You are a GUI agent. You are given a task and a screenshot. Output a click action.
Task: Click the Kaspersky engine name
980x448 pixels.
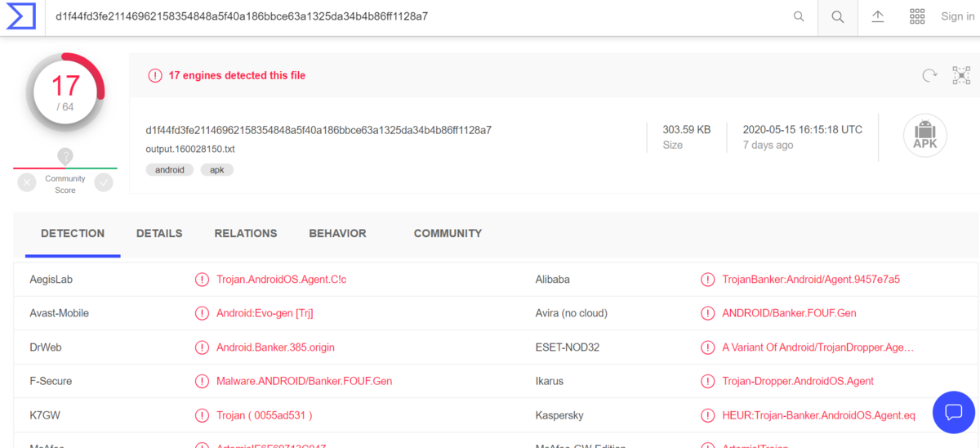[559, 415]
